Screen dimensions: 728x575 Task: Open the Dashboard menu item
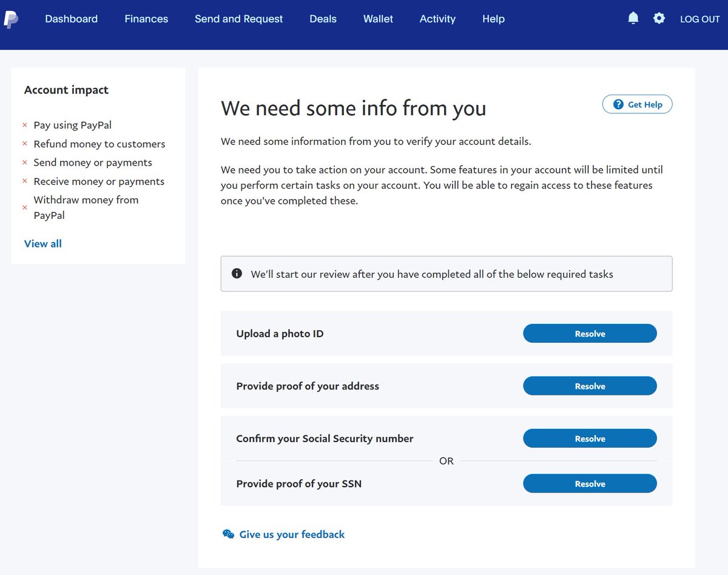click(x=72, y=19)
